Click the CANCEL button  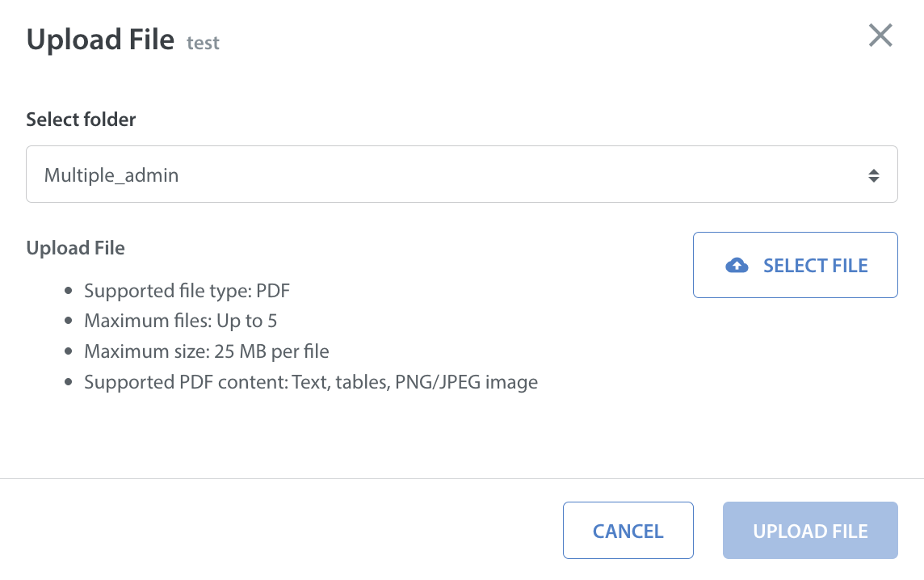628,531
